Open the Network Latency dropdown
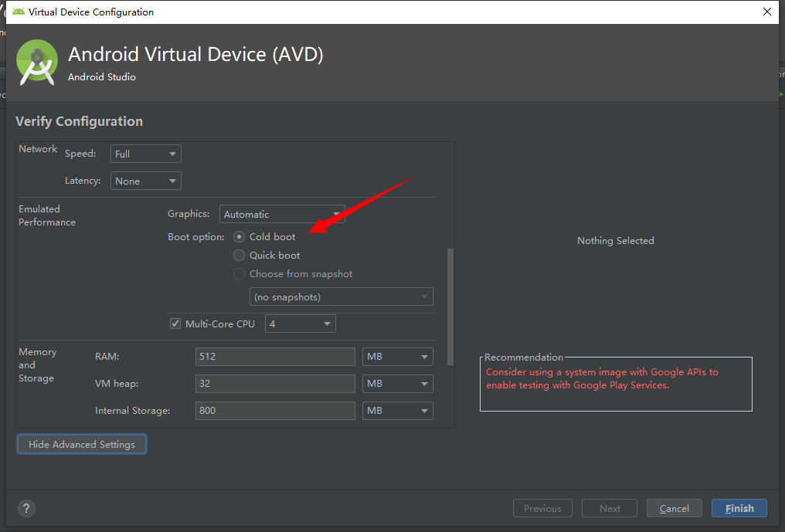 click(146, 181)
